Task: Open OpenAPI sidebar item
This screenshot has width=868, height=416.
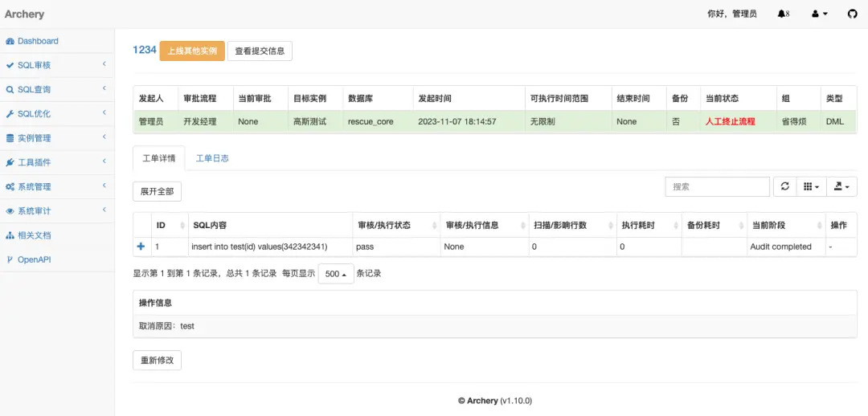Action: [57, 260]
